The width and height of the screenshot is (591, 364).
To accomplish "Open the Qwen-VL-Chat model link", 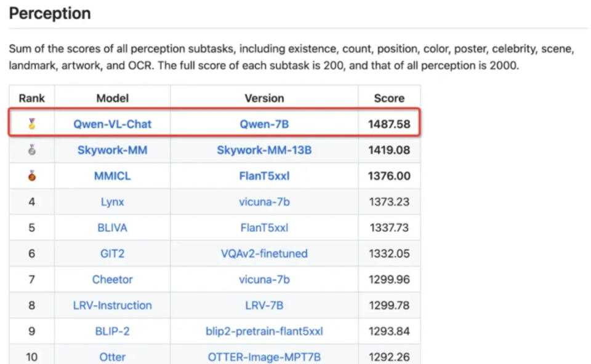I will [112, 124].
